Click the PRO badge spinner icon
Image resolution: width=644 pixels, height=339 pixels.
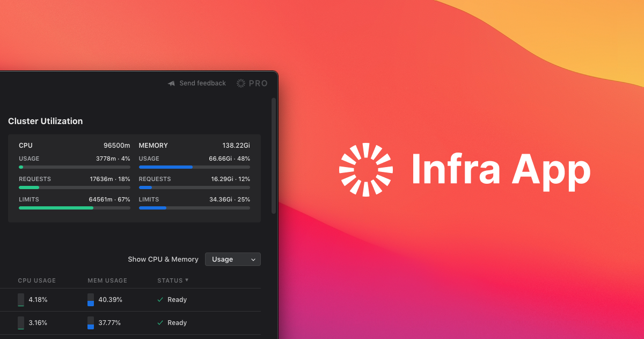click(x=241, y=83)
